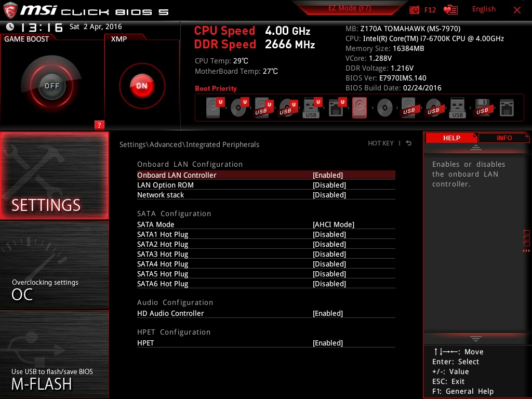The width and height of the screenshot is (532, 399).
Task: Open LAN Option ROM options
Action: click(266, 185)
